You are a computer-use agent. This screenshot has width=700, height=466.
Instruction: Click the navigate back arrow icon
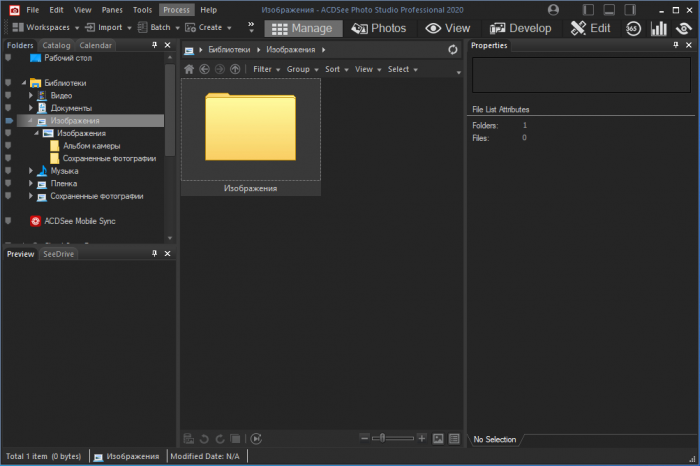tap(204, 69)
